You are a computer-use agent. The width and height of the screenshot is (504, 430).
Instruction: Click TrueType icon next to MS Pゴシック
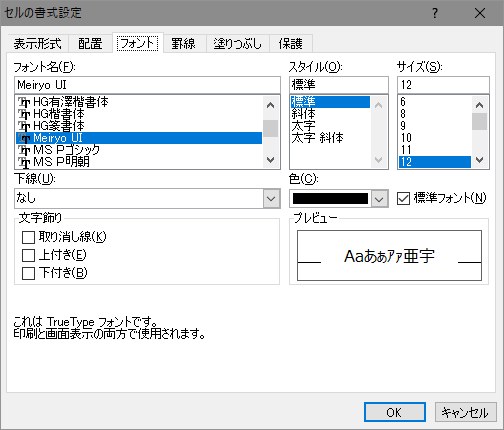pos(24,150)
